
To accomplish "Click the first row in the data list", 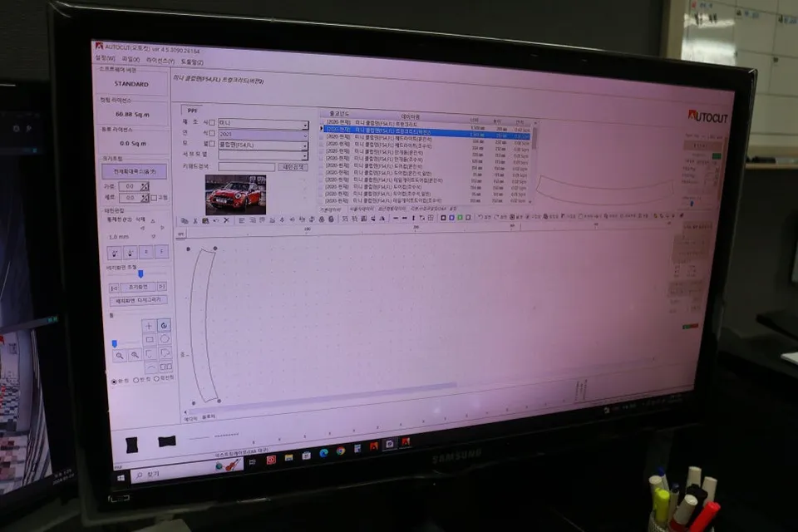I will [426, 124].
